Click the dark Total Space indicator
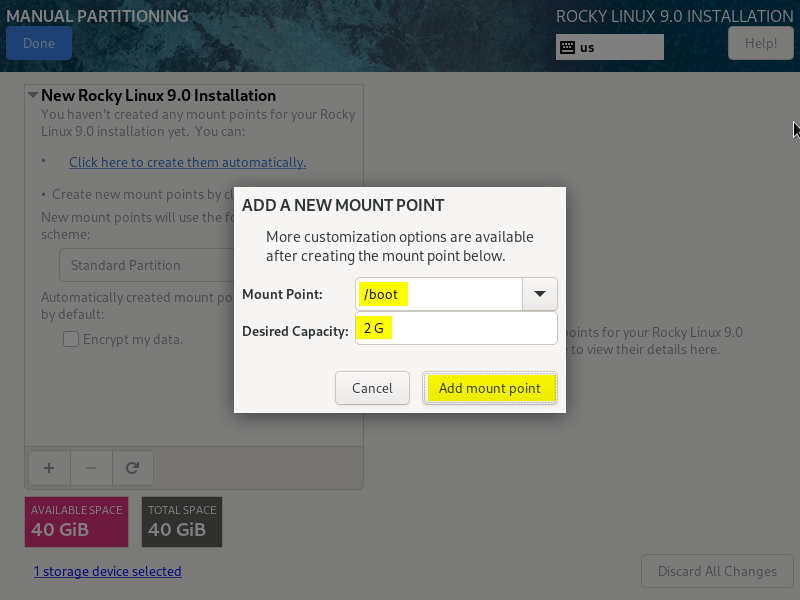This screenshot has width=800, height=600. (181, 521)
